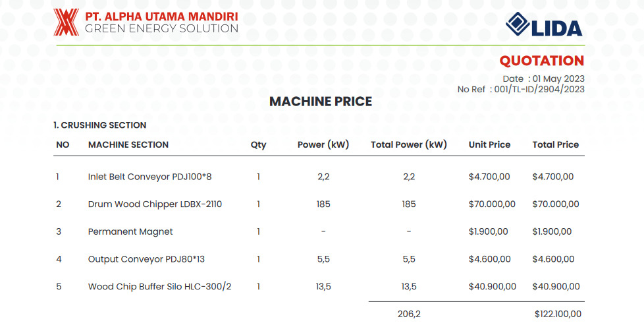
Task: Select the Wood Chip Buffer Silo HLC-300/2 row
Action: pyautogui.click(x=319, y=287)
